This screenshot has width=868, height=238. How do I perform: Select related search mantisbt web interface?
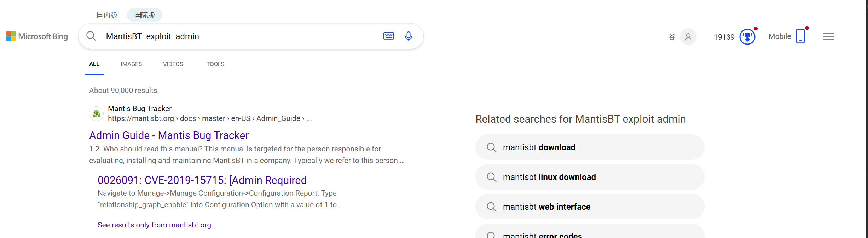coord(590,207)
